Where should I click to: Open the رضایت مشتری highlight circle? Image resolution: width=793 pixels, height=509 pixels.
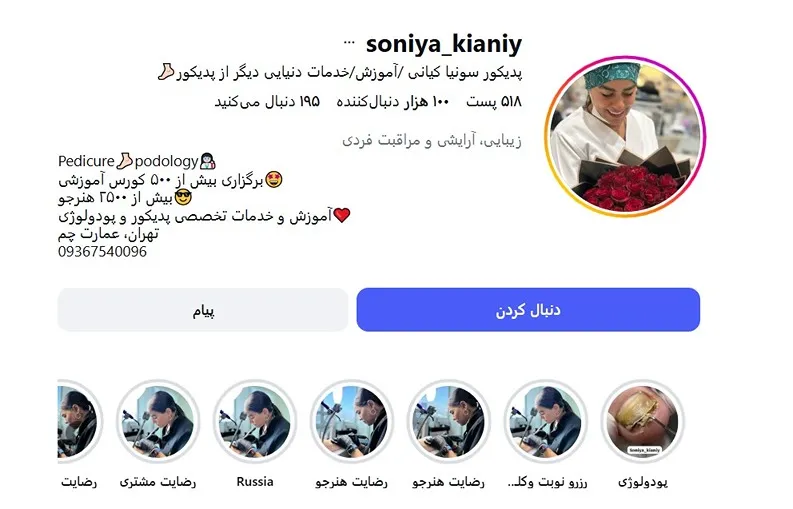[x=158, y=421]
